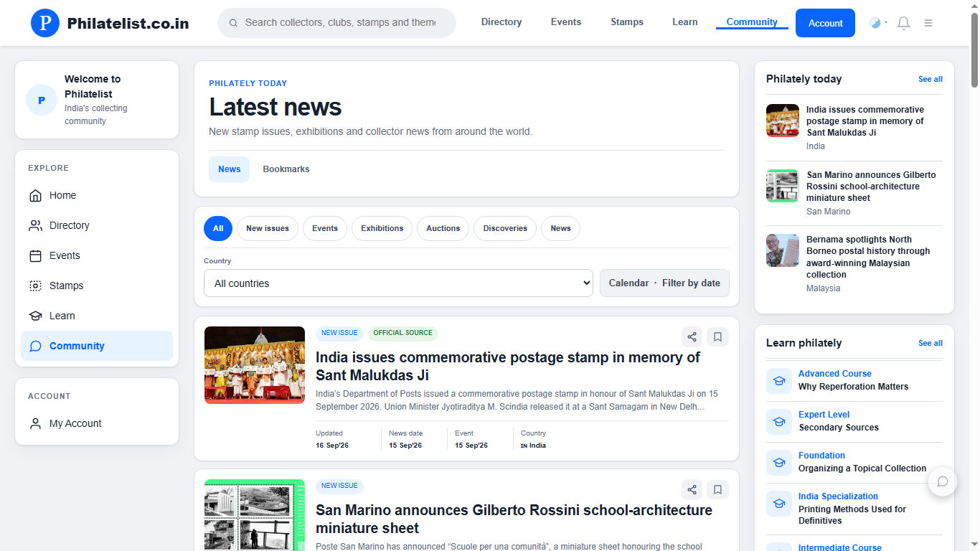Open San Marino Gilberto Rossini article headline
Viewport: 980px width, 551px height.
tap(514, 519)
